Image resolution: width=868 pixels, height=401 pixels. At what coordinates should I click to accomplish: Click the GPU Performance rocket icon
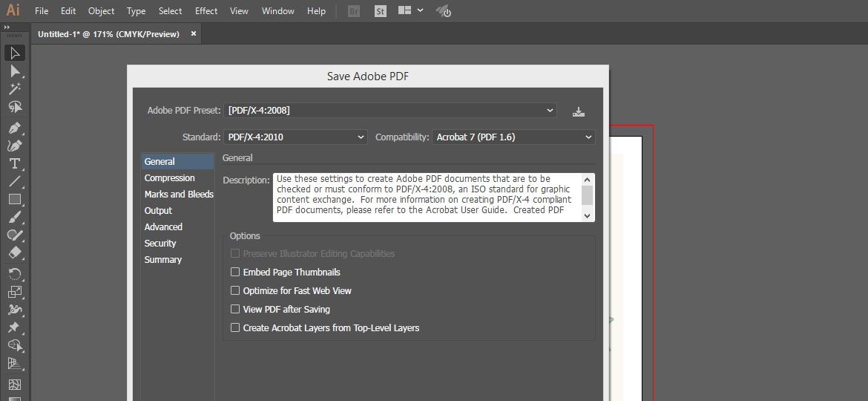click(x=443, y=10)
